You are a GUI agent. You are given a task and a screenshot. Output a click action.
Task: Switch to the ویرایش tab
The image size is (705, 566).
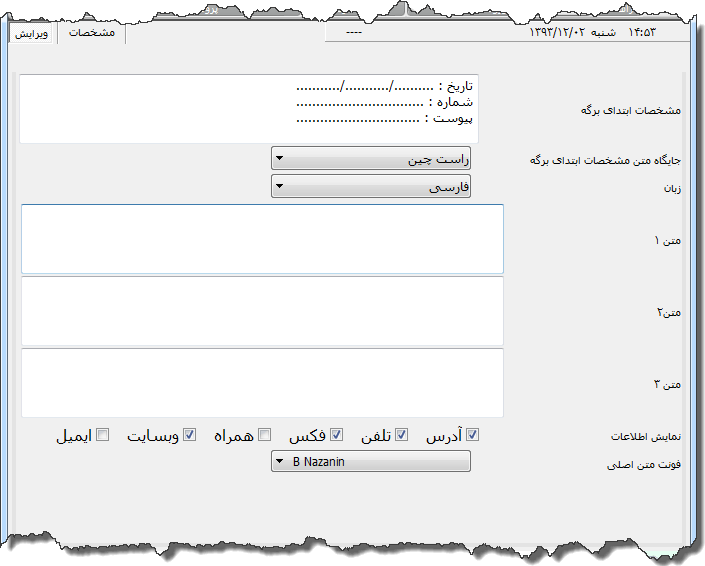33,33
